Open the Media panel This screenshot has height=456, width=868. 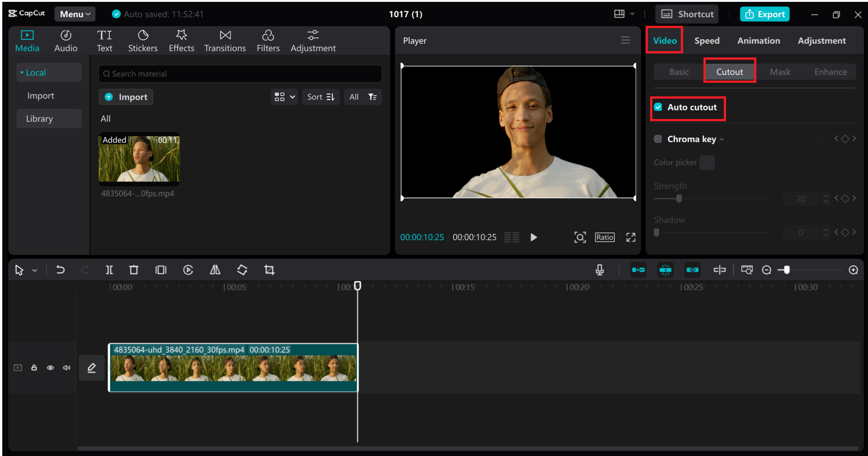[x=27, y=41]
